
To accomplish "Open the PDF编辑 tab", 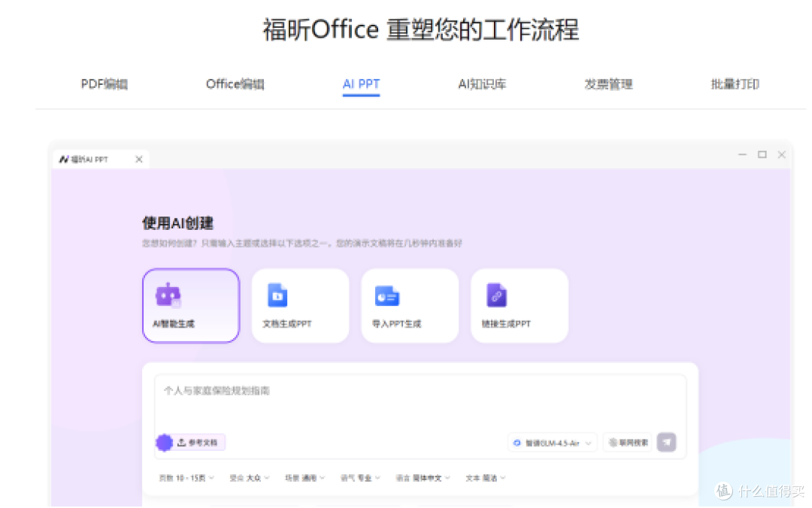I will (104, 84).
